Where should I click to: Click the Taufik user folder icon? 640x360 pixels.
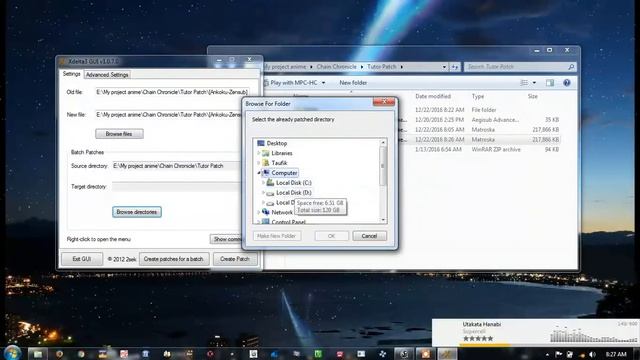pyautogui.click(x=266, y=163)
